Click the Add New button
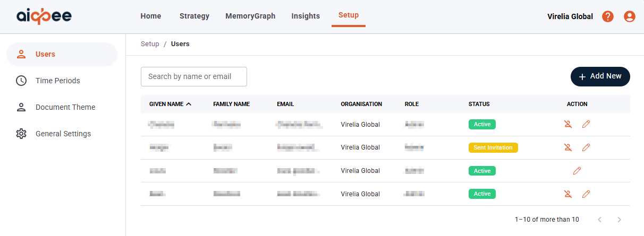The image size is (644, 236). 600,76
